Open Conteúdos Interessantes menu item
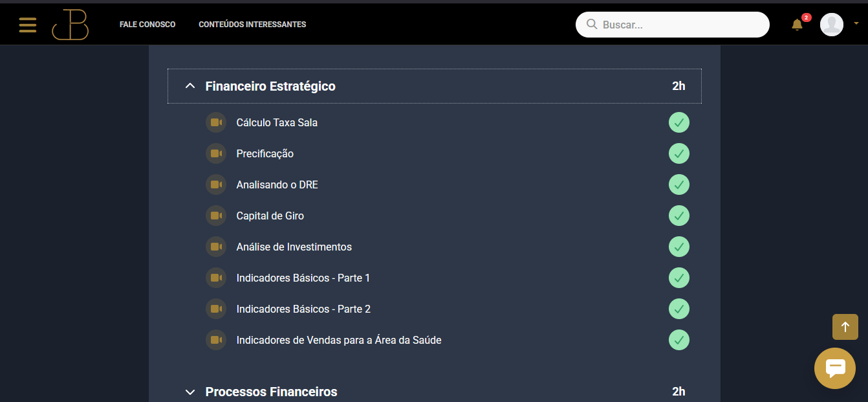Screen dimensions: 868x402 pos(252,25)
